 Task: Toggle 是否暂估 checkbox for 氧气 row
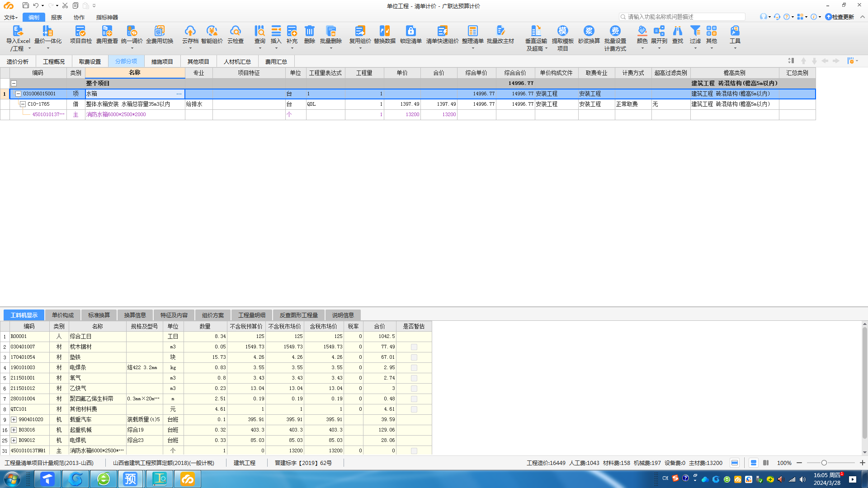[x=414, y=378]
